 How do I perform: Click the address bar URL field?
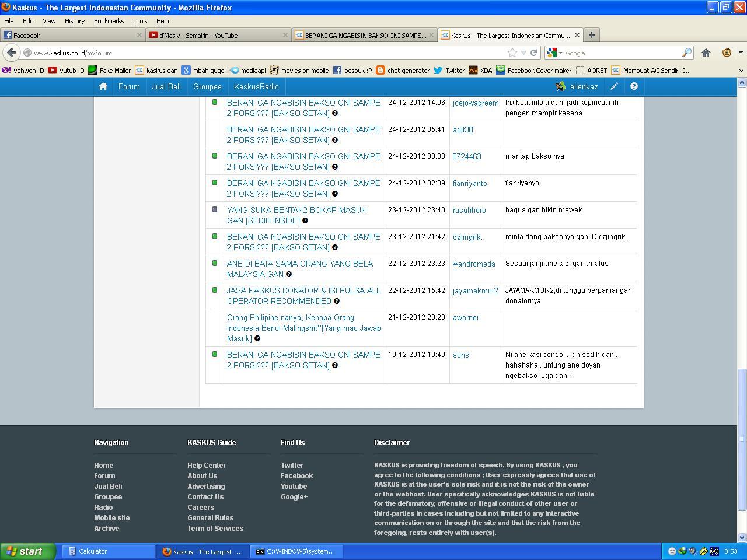[x=268, y=52]
